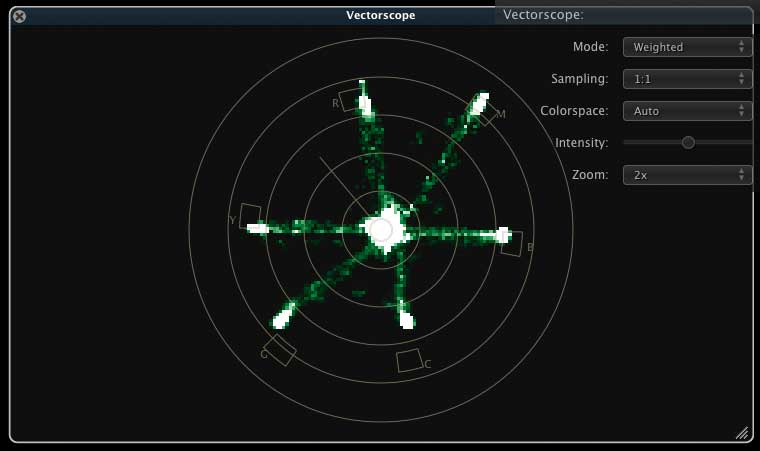The height and width of the screenshot is (451, 760).
Task: Click the Zoom label
Action: pyautogui.click(x=590, y=175)
